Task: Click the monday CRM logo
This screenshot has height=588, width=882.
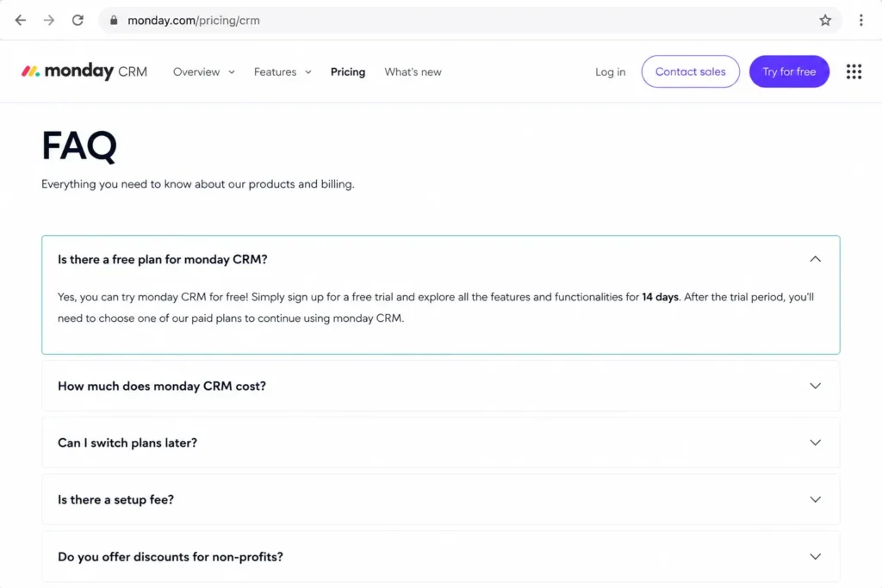Action: [84, 71]
